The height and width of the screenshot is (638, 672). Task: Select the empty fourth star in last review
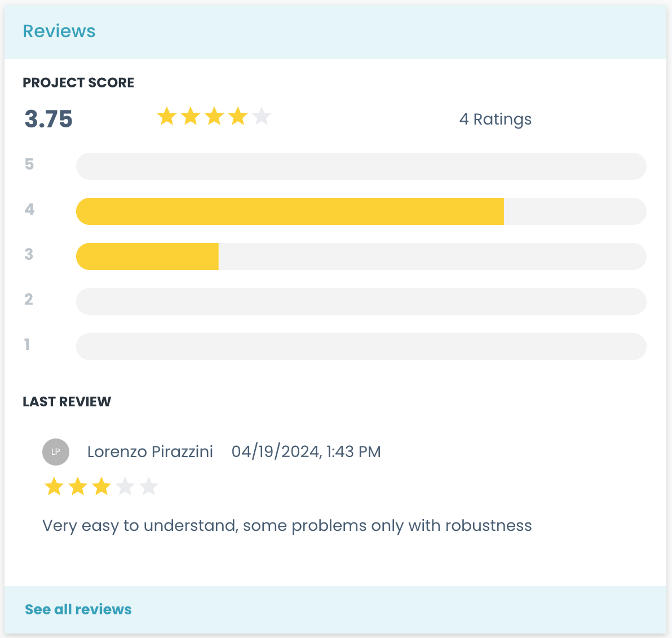tap(124, 486)
